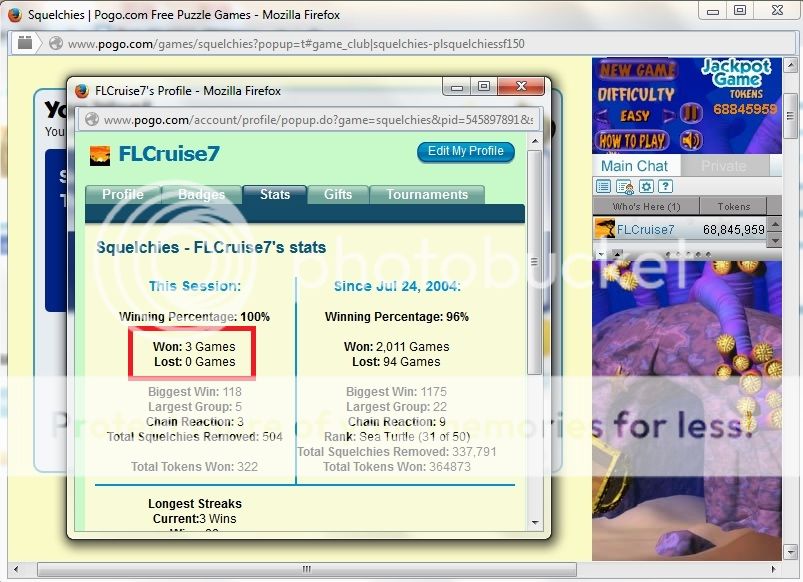
Task: Click Edit My Profile button
Action: (x=466, y=152)
